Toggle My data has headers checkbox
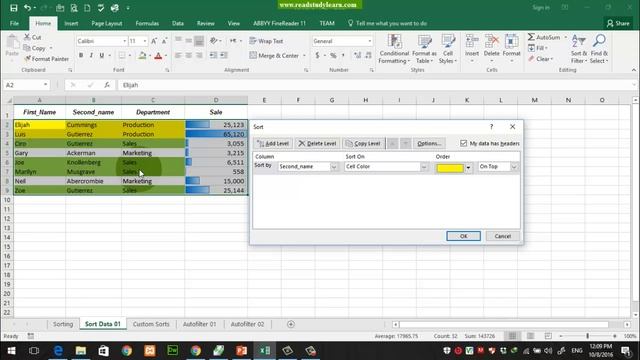Viewport: 640px width, 360px height. point(463,143)
